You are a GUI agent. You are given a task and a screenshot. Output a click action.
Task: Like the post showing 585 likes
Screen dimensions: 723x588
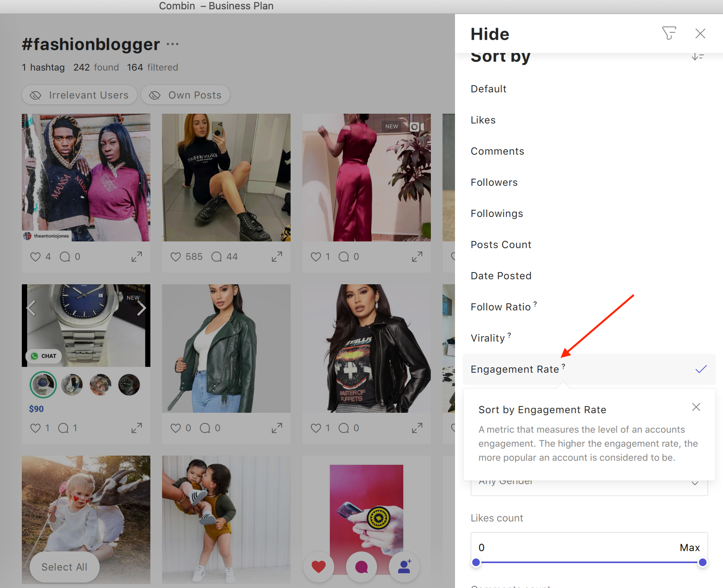pos(176,257)
